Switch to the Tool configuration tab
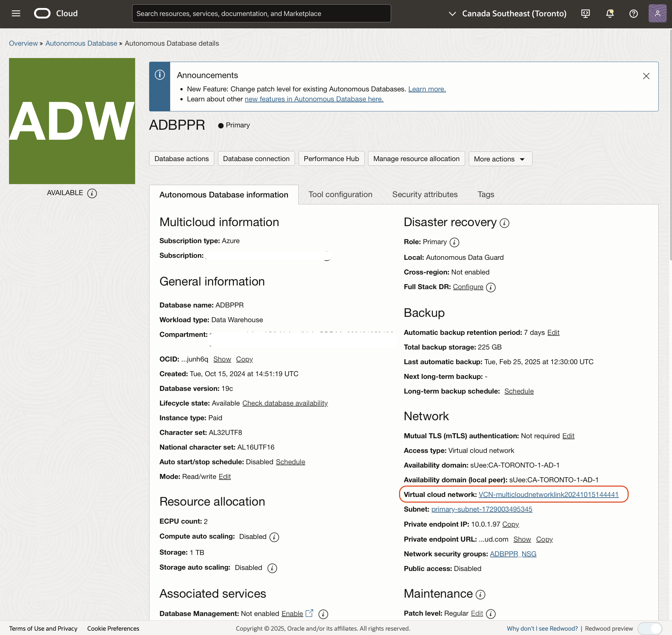This screenshot has height=635, width=672. tap(340, 195)
